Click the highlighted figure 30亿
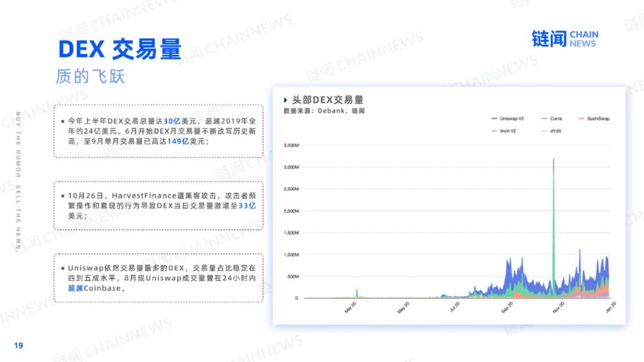 pos(172,121)
